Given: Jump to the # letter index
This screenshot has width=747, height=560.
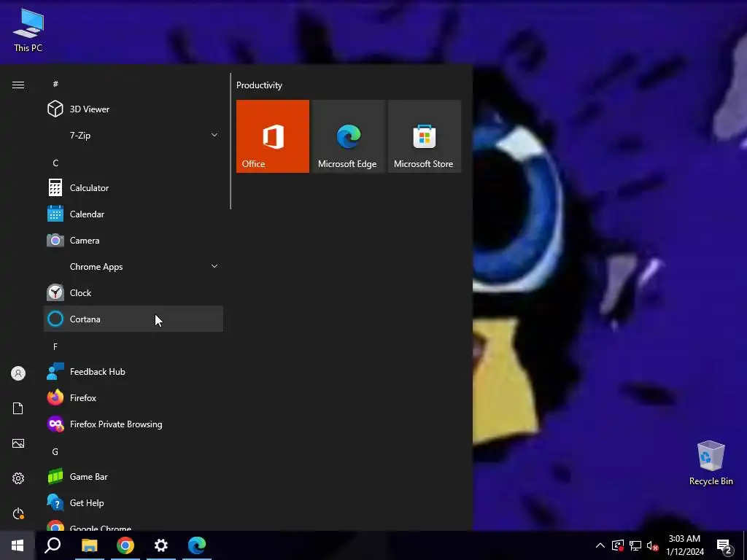Looking at the screenshot, I should tap(55, 84).
